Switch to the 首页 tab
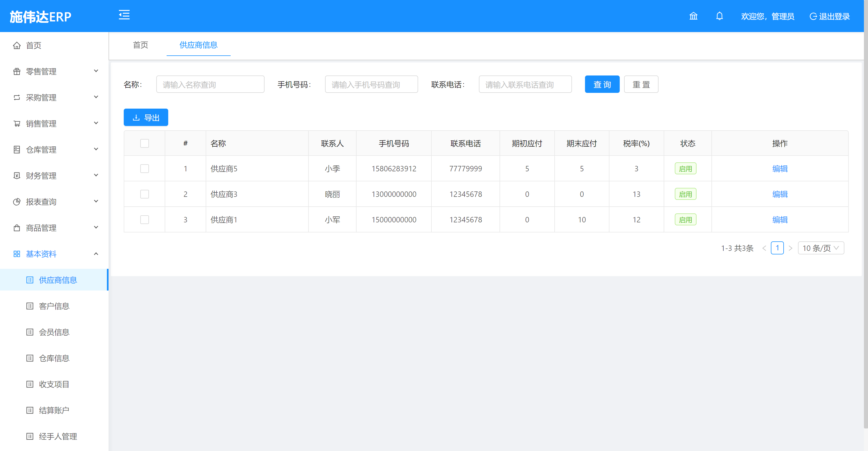 pyautogui.click(x=141, y=45)
